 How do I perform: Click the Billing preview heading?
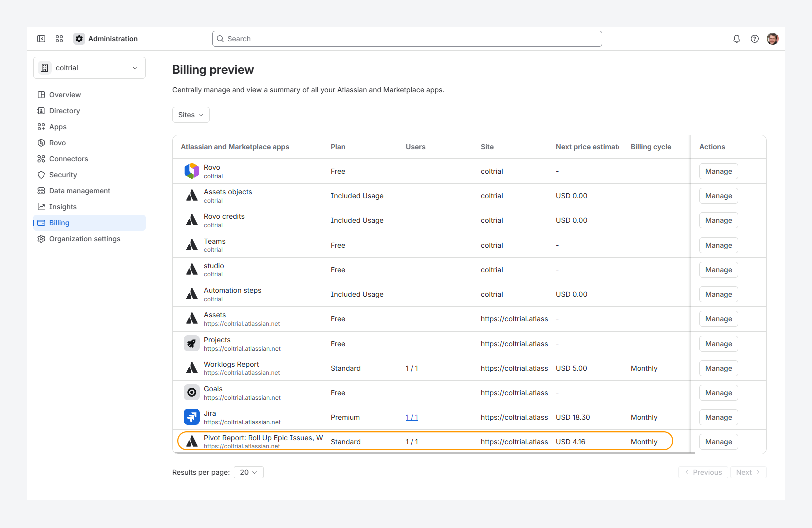[213, 70]
